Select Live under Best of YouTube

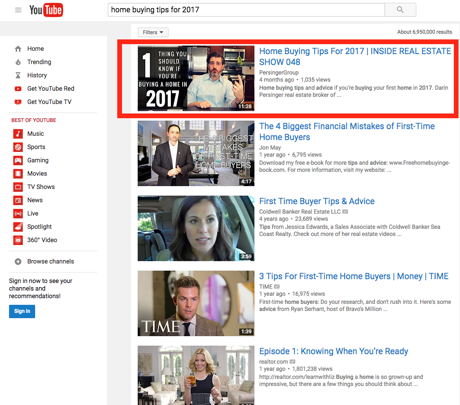(33, 214)
